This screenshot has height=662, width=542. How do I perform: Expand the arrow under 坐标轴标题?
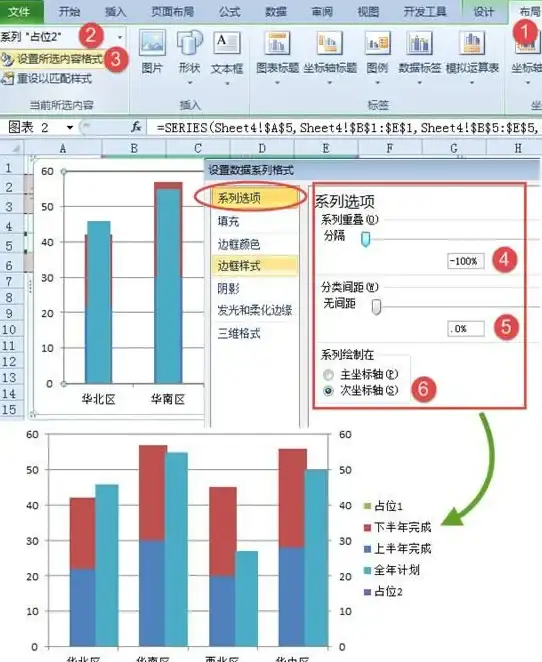pyautogui.click(x=330, y=83)
